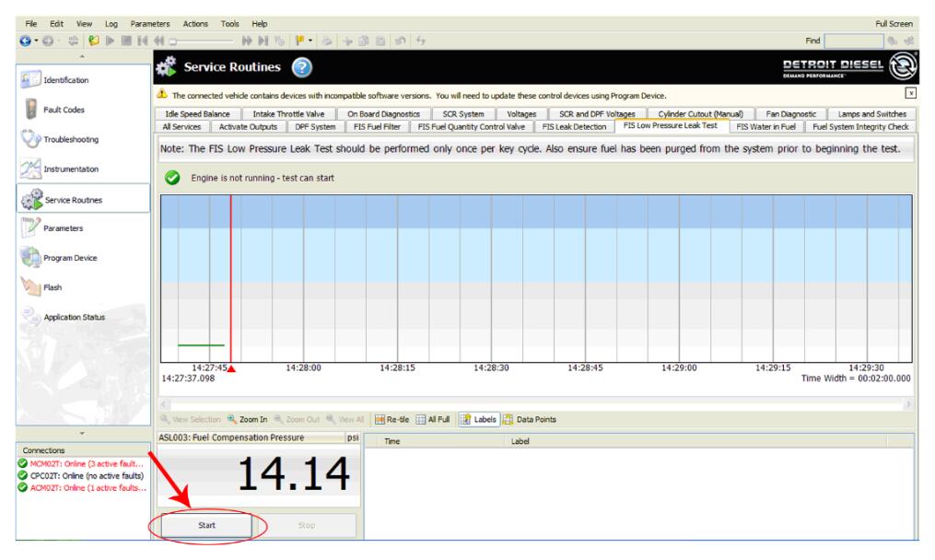Click the yellow flag label icon
The image size is (935, 560).
point(300,41)
